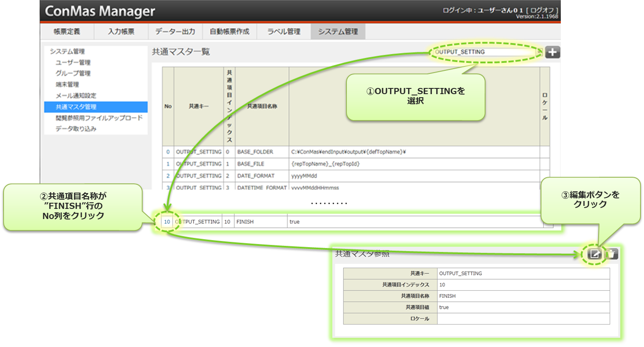Open グループ管理 in the sidebar
This screenshot has height=347, width=644.
pos(73,73)
